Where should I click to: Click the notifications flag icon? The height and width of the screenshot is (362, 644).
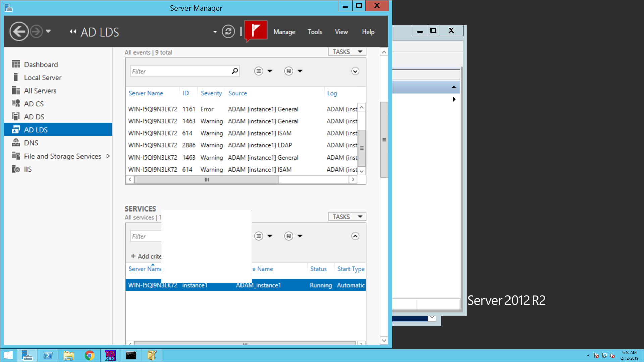256,31
